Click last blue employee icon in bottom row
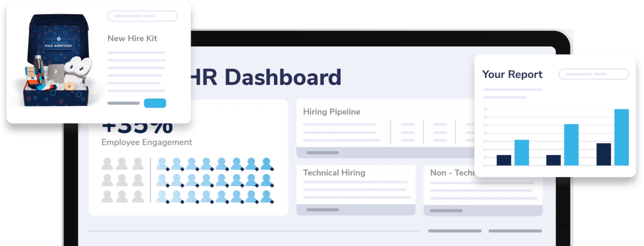The height and width of the screenshot is (246, 644). coord(267,197)
